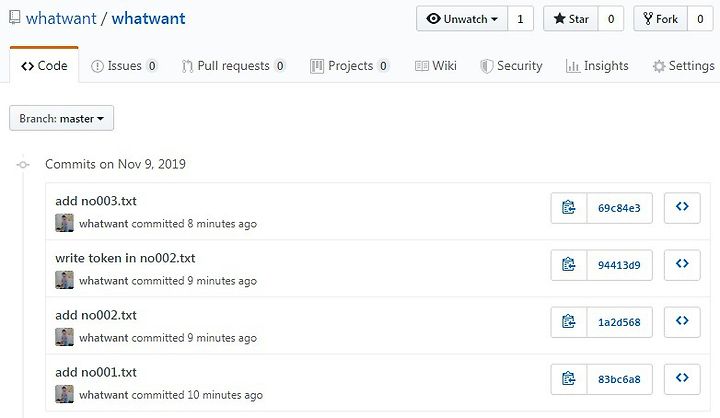
Task: Browse repository at commit 83bc6a8
Action: (x=682, y=379)
